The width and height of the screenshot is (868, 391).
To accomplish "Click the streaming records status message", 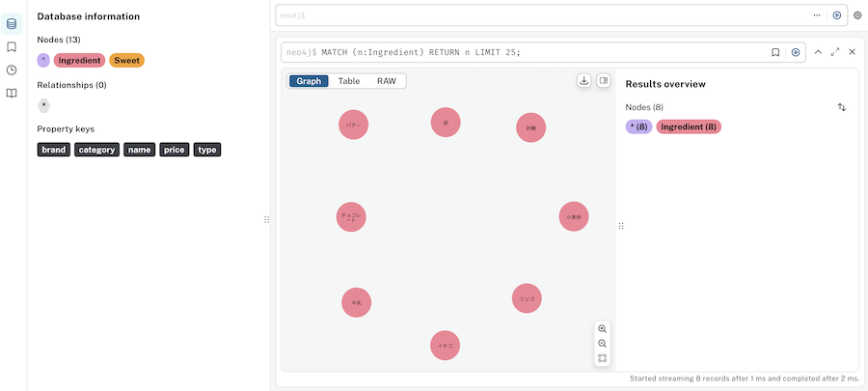I will 745,378.
